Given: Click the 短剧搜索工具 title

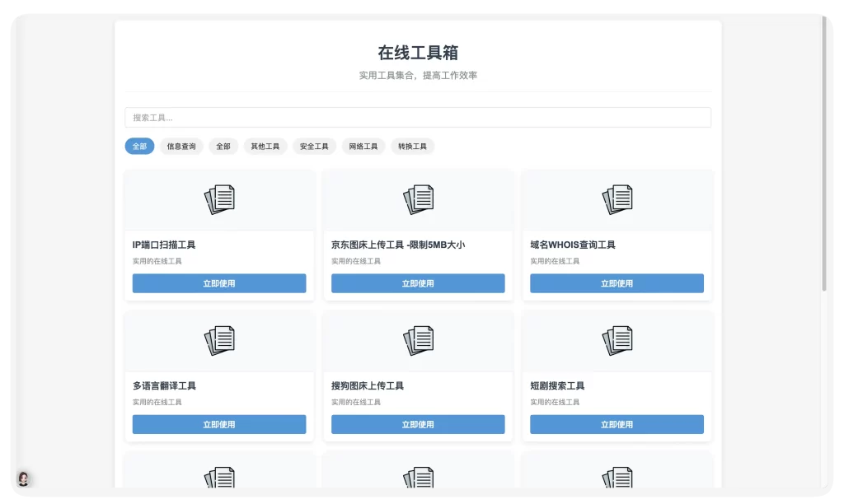Looking at the screenshot, I should tap(557, 385).
